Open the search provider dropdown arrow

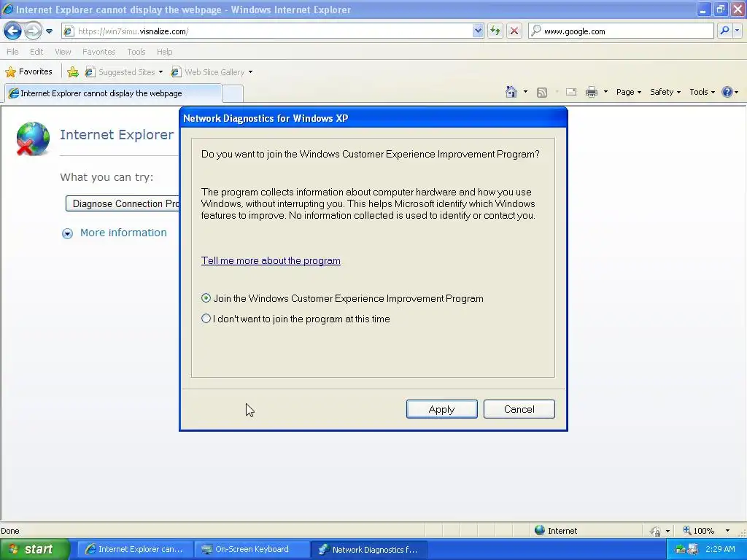737,31
